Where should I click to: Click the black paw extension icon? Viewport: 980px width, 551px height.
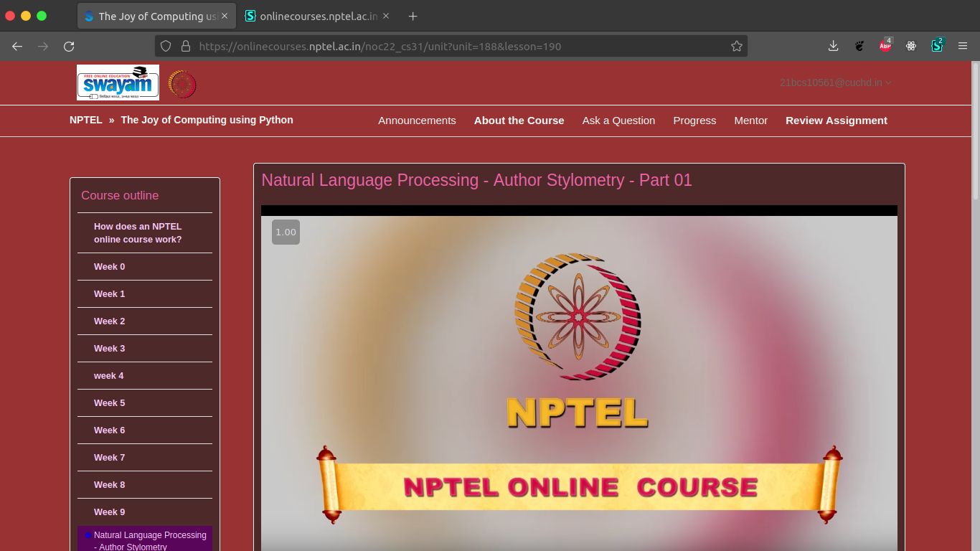pyautogui.click(x=859, y=46)
